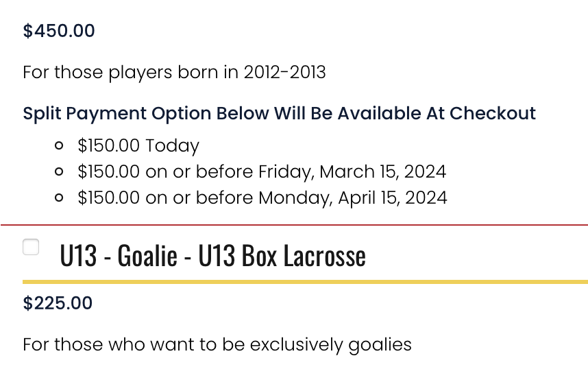Select the $450.00 price text
This screenshot has width=588, height=380.
(59, 30)
